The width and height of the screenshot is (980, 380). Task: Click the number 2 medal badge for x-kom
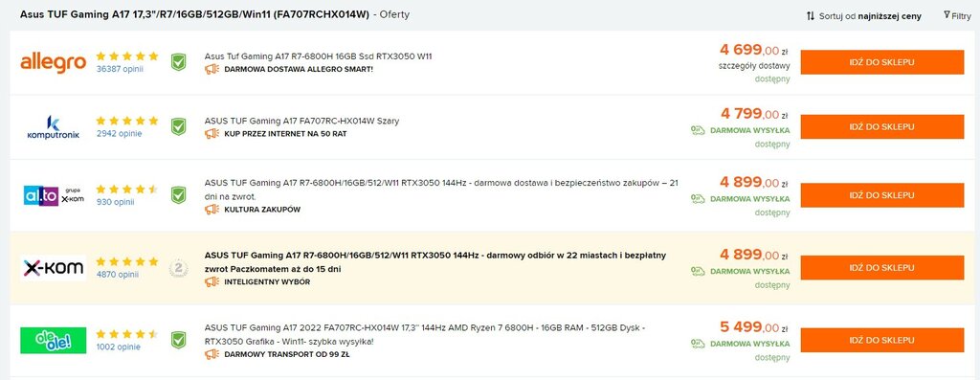click(179, 268)
